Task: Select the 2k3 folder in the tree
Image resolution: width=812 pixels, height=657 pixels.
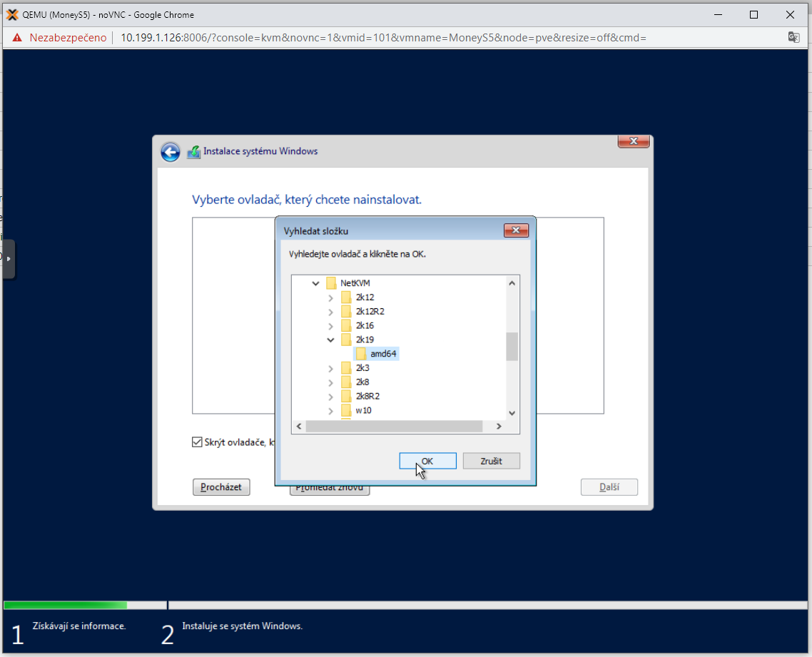Action: (x=362, y=368)
